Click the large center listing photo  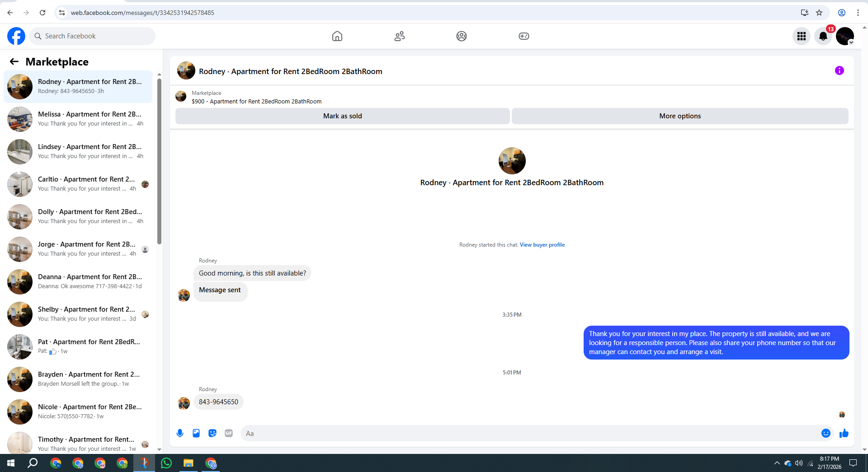(512, 161)
